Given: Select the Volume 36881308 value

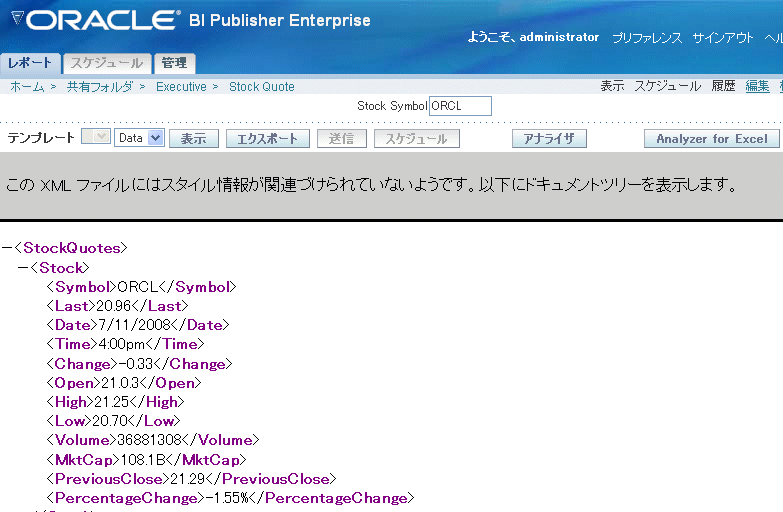Looking at the screenshot, I should 149,440.
